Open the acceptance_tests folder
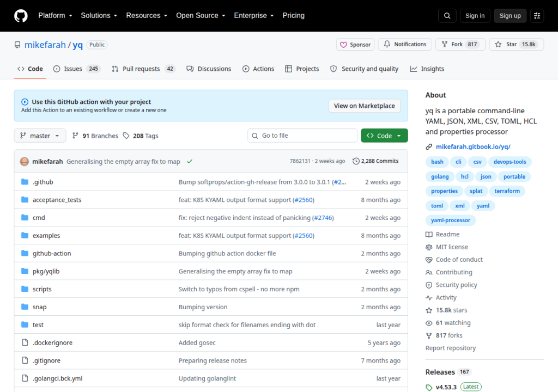The width and height of the screenshot is (558, 392). pyautogui.click(x=57, y=200)
